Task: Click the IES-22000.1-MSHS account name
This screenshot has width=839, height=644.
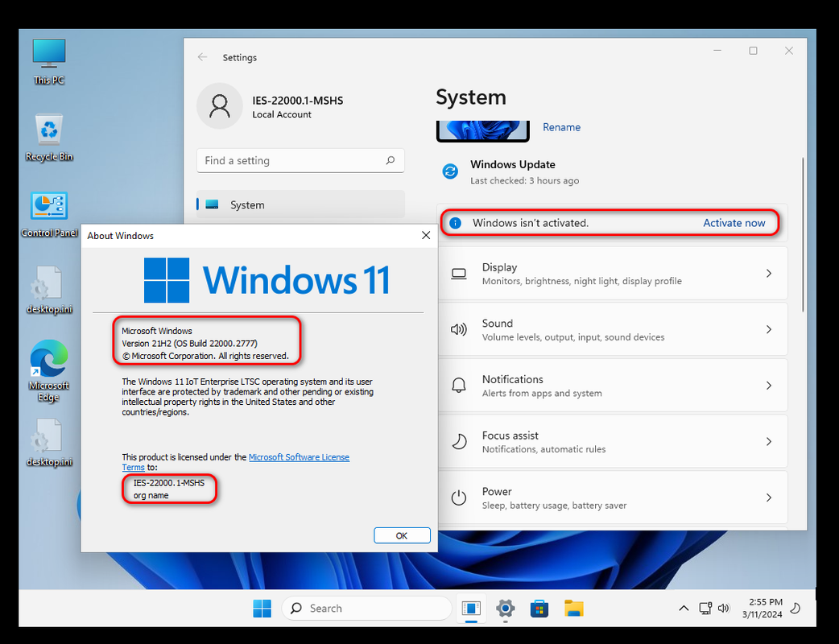Action: coord(297,101)
